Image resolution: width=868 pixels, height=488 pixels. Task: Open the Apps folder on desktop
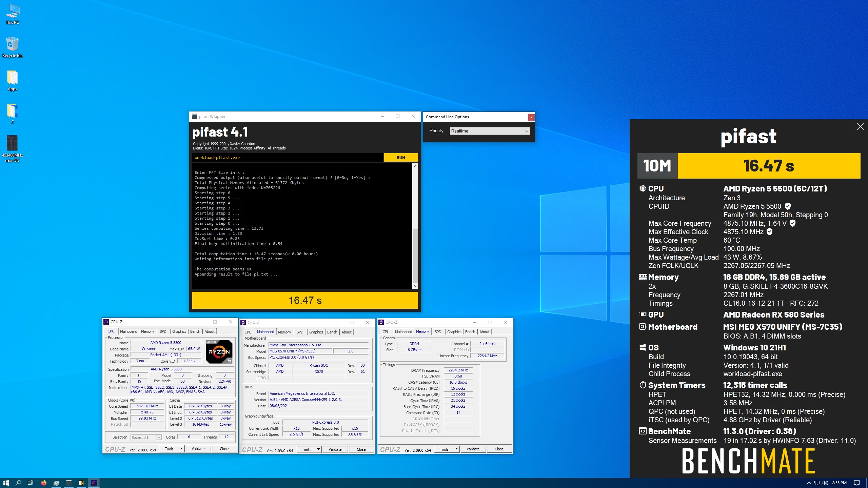(13, 81)
